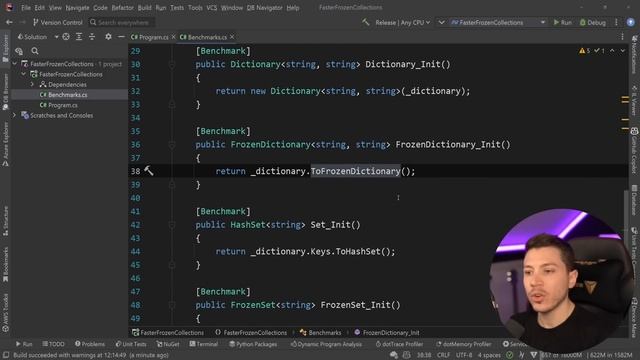The image size is (640, 360).
Task: Open the Build menu
Action: pos(144,8)
